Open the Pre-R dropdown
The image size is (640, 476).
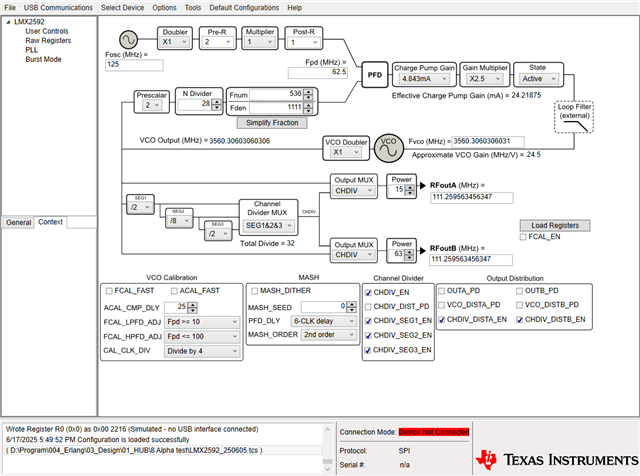[217, 42]
